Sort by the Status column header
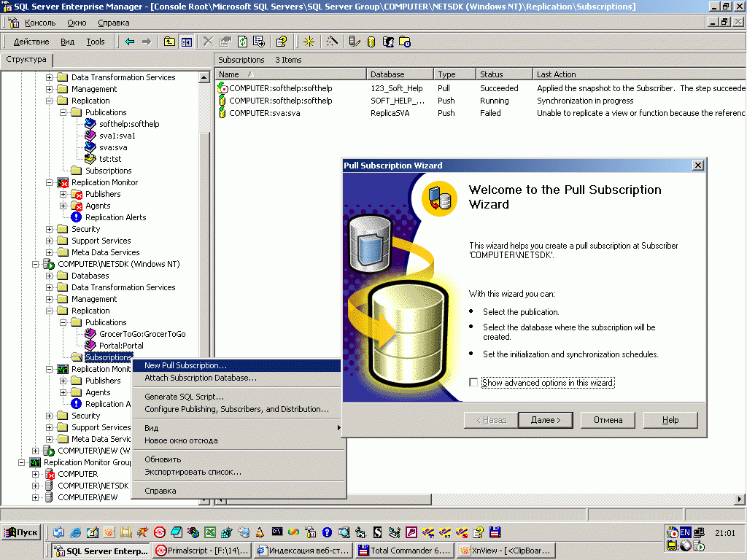The height and width of the screenshot is (560, 747). point(504,74)
